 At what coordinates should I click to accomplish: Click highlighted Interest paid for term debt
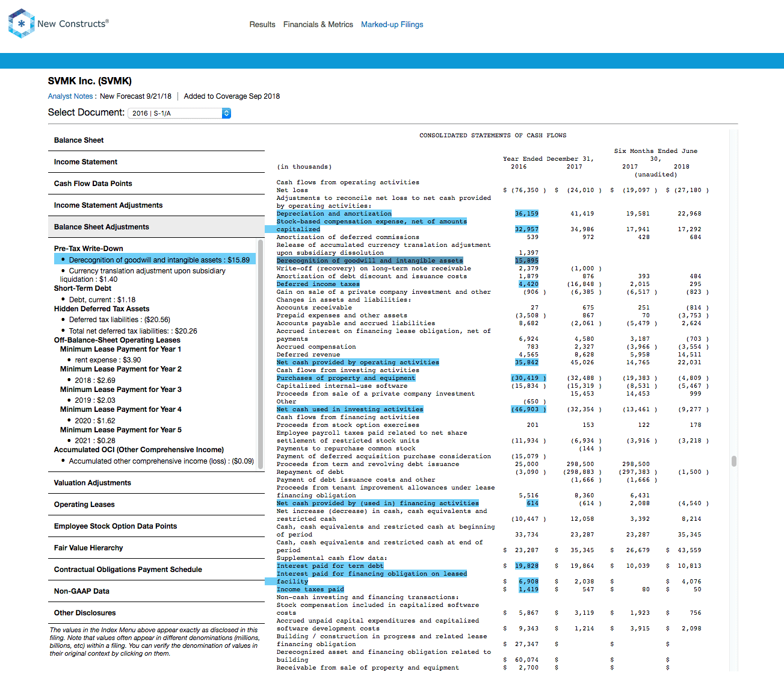[330, 566]
